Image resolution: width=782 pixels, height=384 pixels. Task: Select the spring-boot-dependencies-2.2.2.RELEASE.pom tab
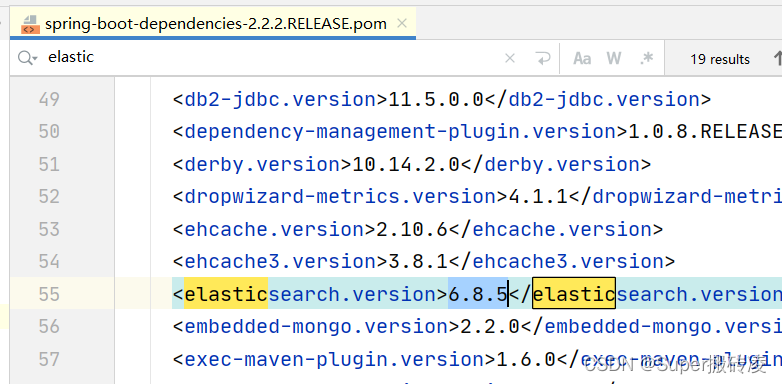click(213, 23)
